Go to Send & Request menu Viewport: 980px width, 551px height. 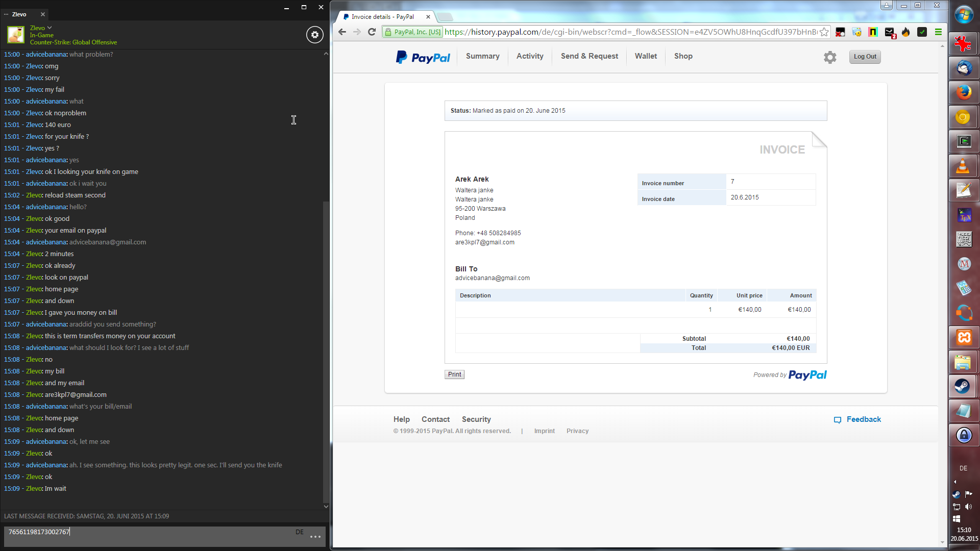point(589,56)
